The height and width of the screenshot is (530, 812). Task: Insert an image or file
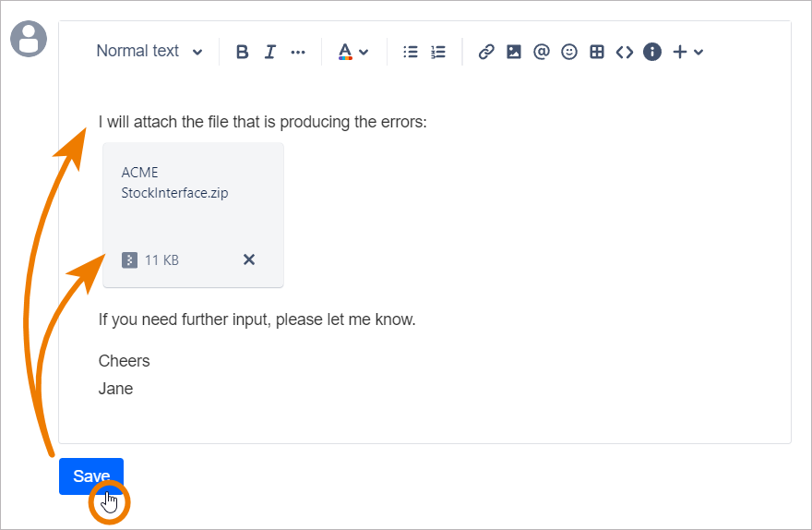tap(514, 52)
